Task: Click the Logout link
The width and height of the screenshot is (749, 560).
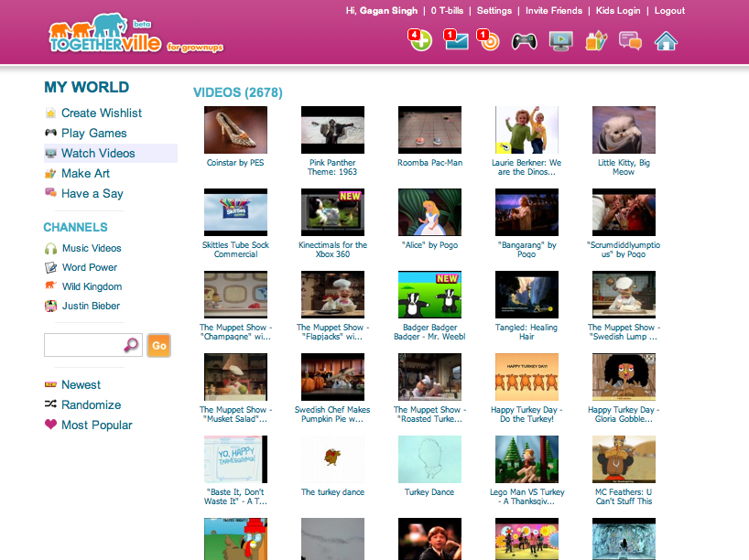Action: [669, 11]
